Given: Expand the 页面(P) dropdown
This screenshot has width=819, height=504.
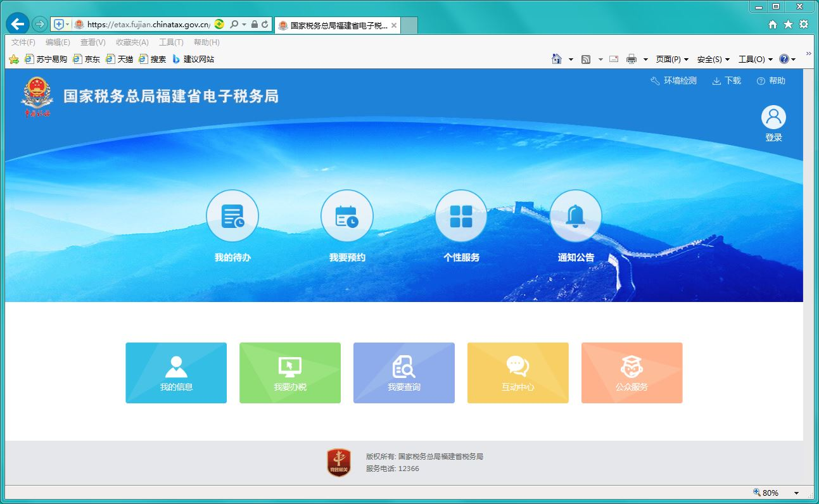Looking at the screenshot, I should [671, 60].
